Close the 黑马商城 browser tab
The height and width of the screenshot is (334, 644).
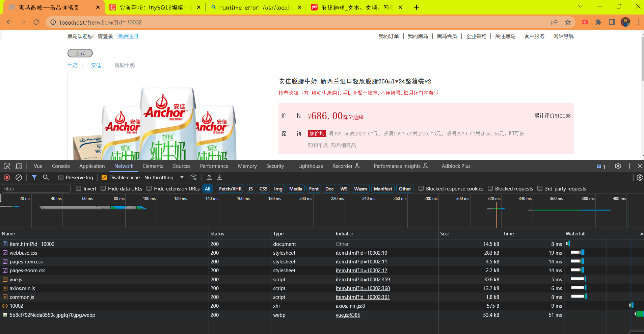point(98,7)
